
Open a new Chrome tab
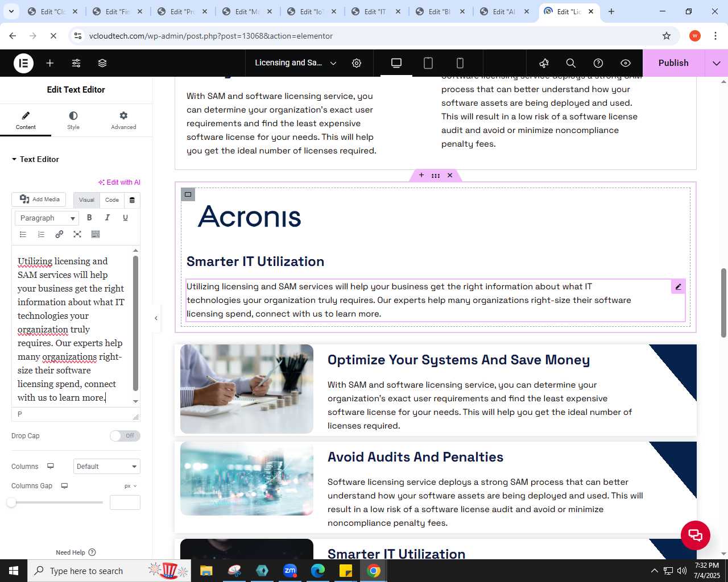tap(611, 11)
